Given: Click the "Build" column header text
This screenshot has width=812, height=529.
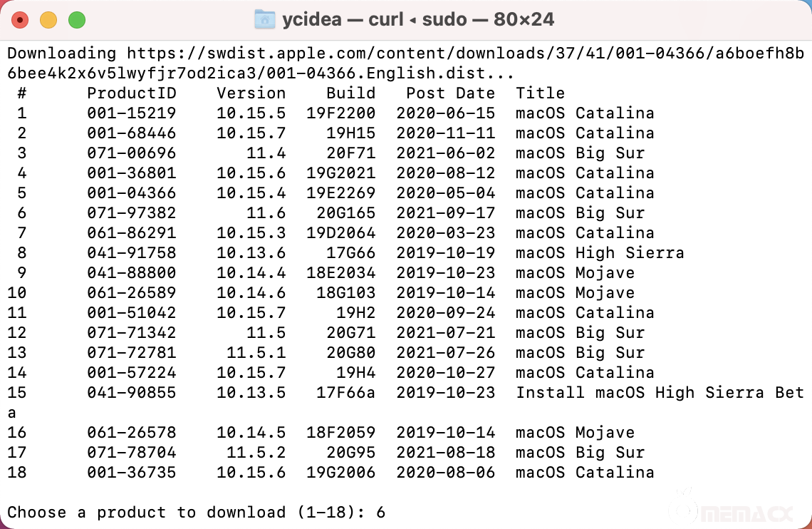Looking at the screenshot, I should [x=350, y=93].
